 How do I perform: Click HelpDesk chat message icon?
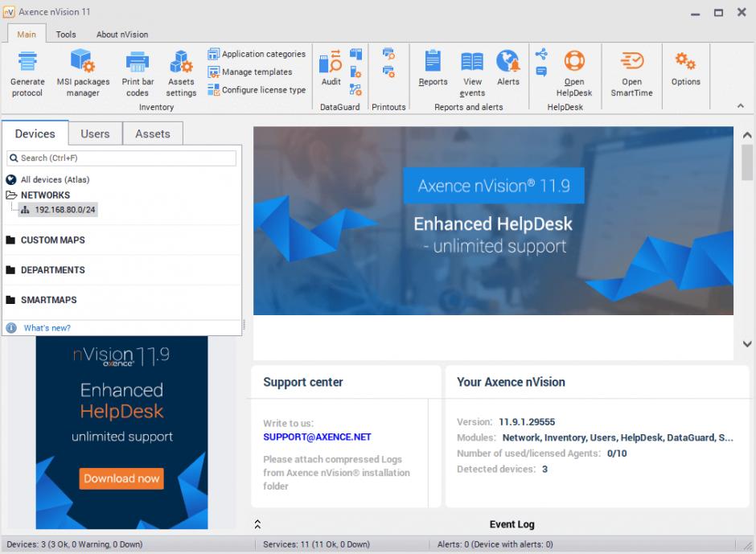click(x=541, y=72)
